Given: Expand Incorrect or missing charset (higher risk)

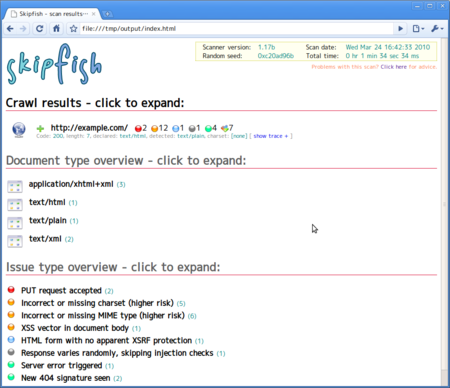Looking at the screenshot, I should 97,303.
